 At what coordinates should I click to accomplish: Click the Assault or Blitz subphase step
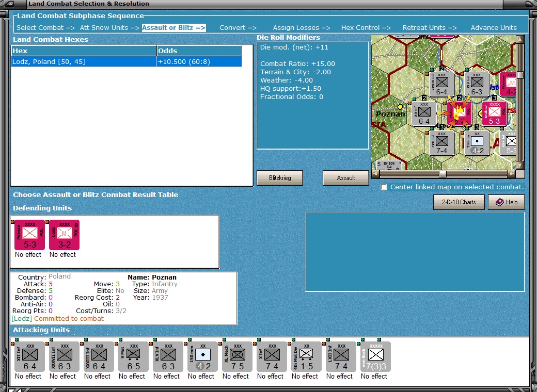tap(174, 28)
